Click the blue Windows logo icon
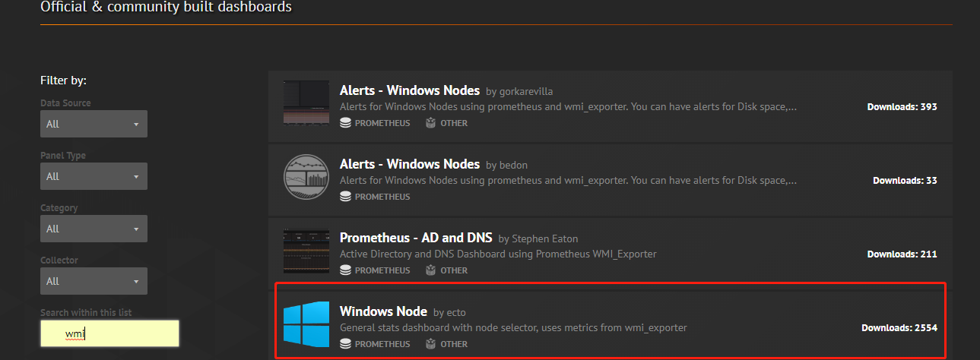The width and height of the screenshot is (980, 360). [306, 324]
